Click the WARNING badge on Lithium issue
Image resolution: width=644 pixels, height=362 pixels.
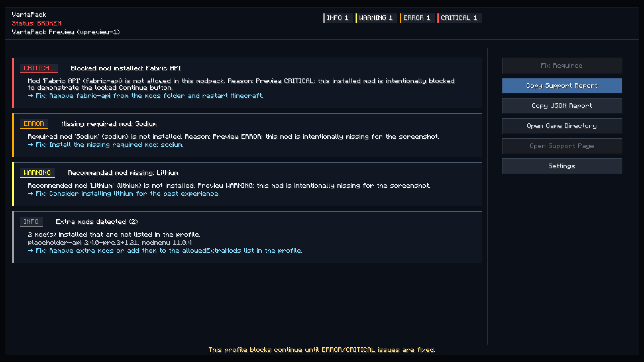coord(37,173)
